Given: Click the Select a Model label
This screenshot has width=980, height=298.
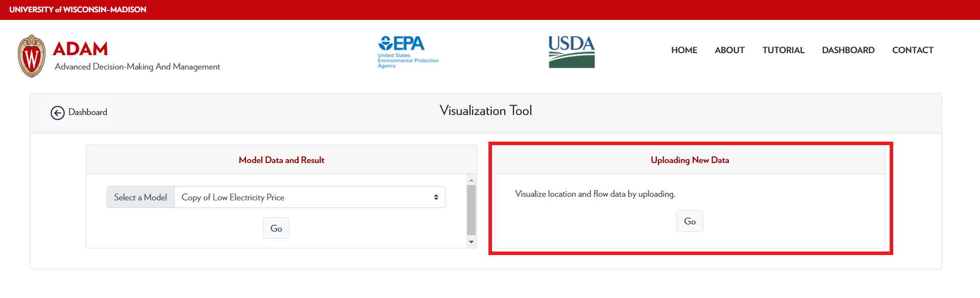Looking at the screenshot, I should [x=140, y=197].
